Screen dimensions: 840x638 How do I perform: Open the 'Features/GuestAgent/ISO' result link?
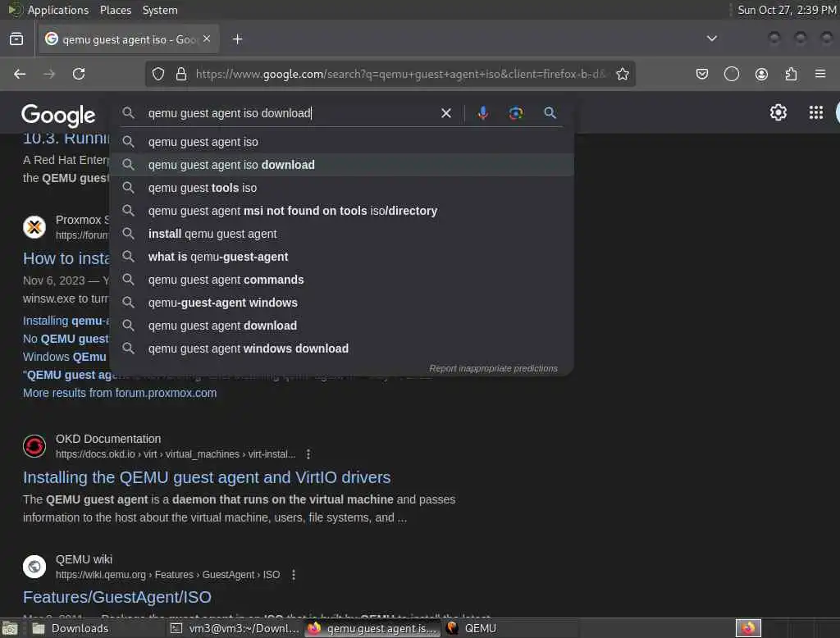(116, 597)
